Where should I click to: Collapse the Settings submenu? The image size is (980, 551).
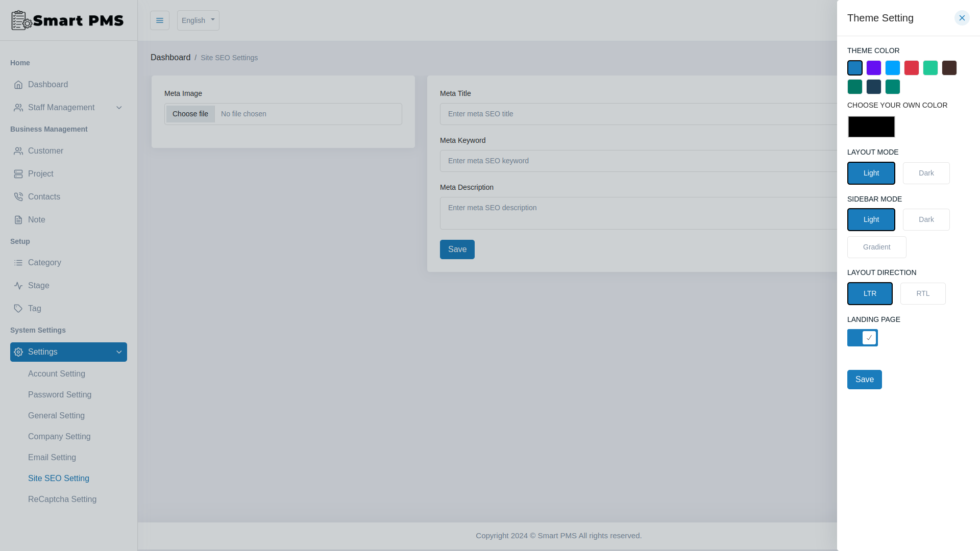pos(119,352)
